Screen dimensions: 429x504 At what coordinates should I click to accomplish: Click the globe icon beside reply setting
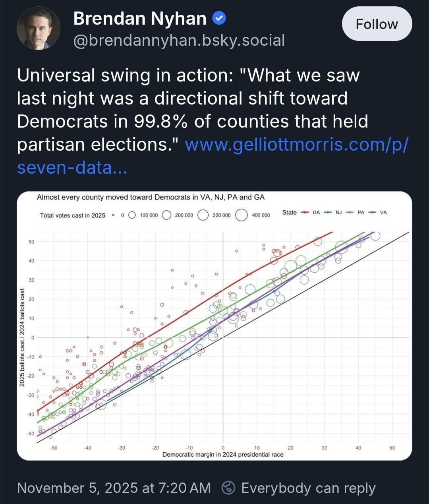(228, 488)
